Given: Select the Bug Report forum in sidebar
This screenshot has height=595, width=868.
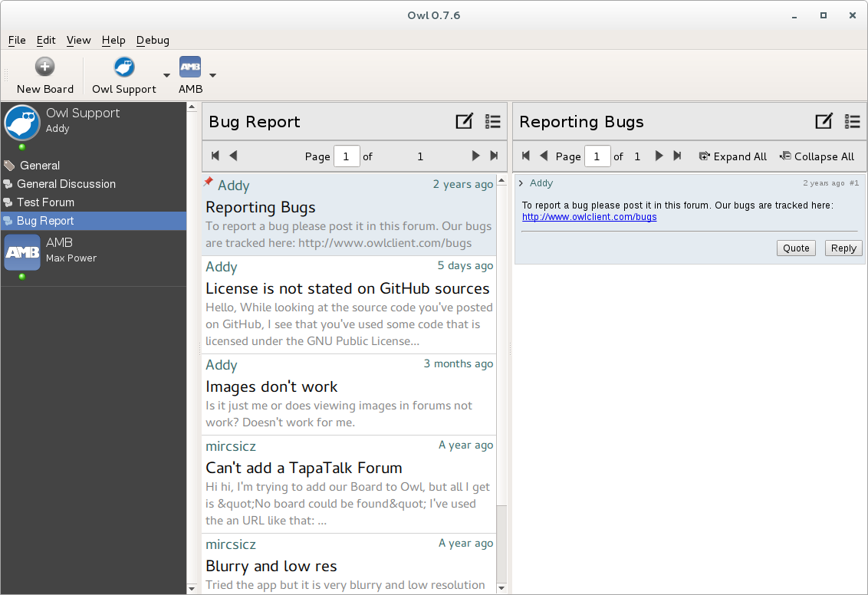Looking at the screenshot, I should [94, 221].
